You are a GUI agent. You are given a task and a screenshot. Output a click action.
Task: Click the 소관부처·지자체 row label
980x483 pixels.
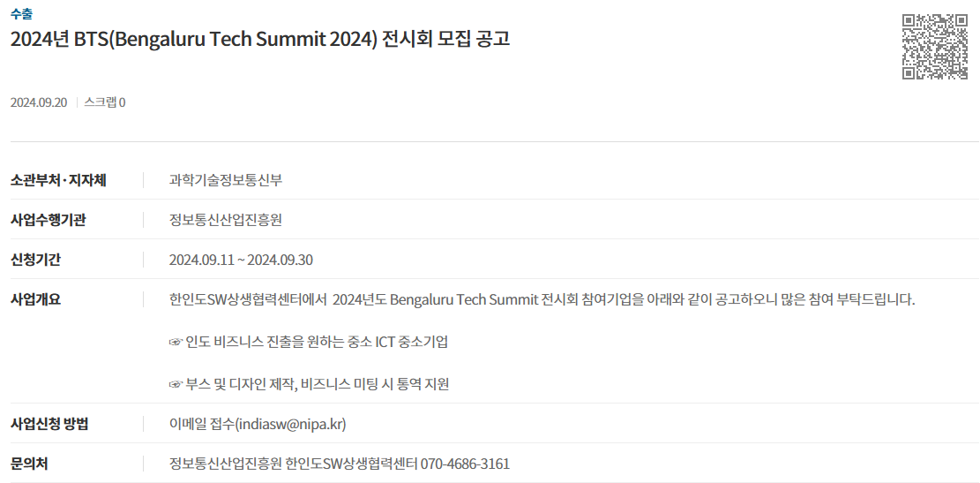[59, 180]
